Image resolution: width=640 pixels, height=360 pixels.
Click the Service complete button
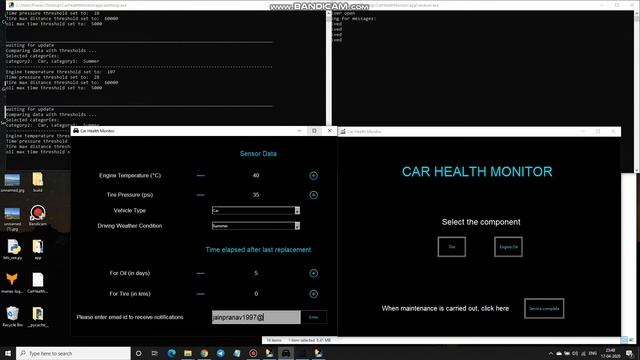(x=544, y=309)
